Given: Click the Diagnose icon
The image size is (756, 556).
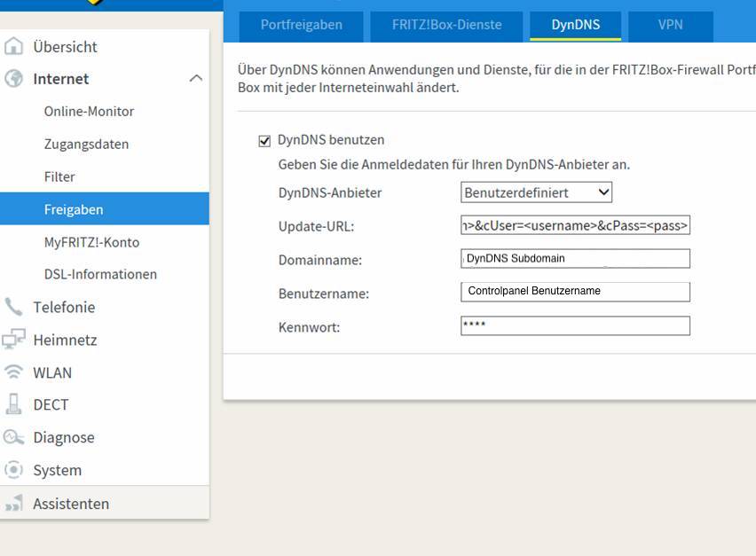Looking at the screenshot, I should coord(13,437).
